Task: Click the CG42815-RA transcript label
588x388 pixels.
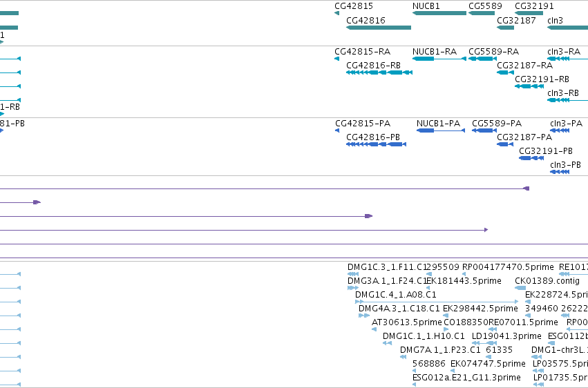Action: [362, 51]
